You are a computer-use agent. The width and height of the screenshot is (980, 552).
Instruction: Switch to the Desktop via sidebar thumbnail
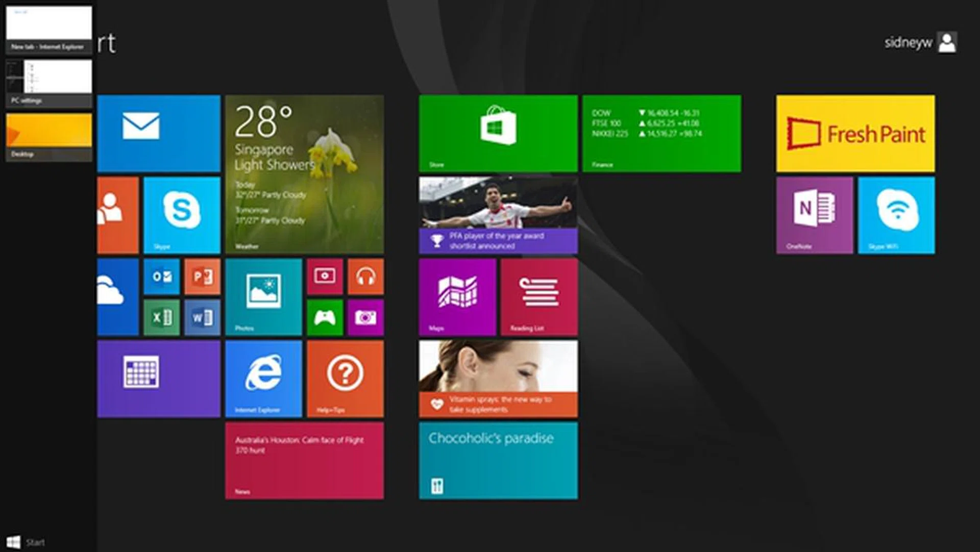pyautogui.click(x=48, y=135)
